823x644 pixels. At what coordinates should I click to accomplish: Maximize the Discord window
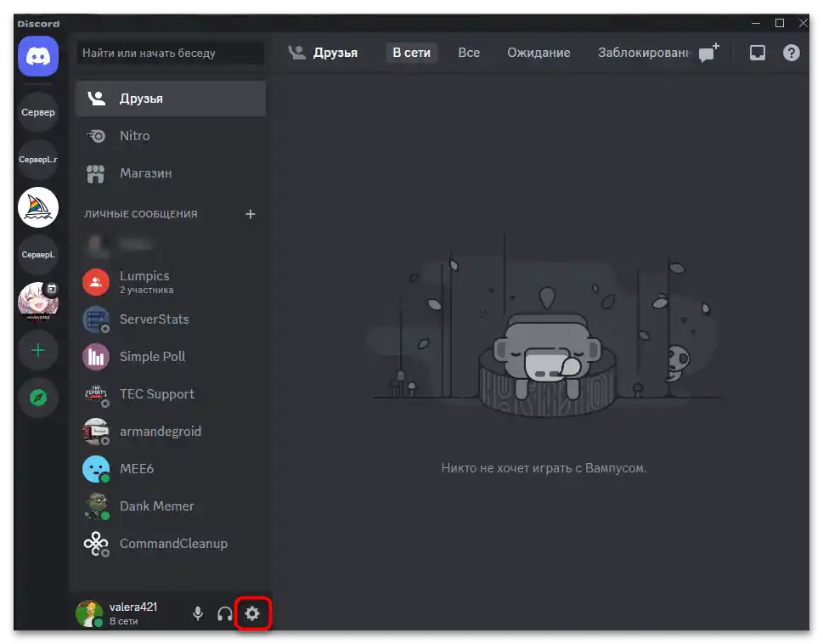[x=780, y=23]
